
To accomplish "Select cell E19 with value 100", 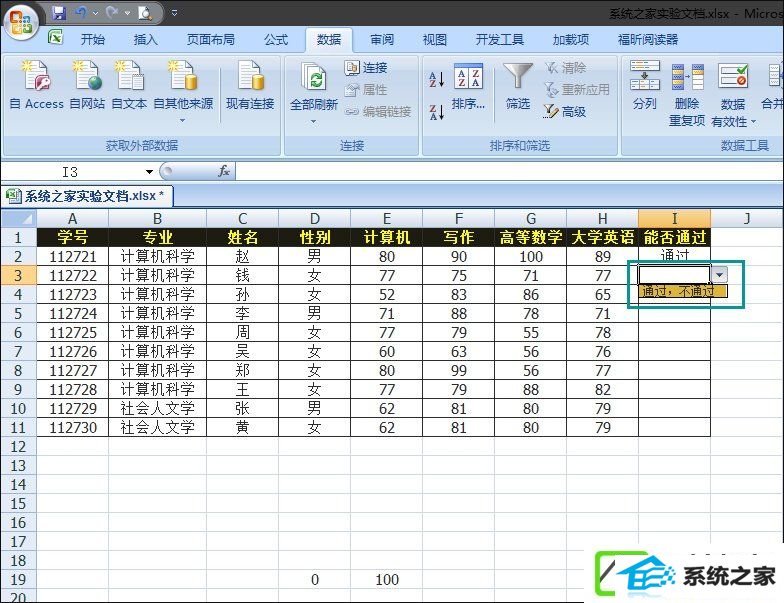I will point(386,580).
